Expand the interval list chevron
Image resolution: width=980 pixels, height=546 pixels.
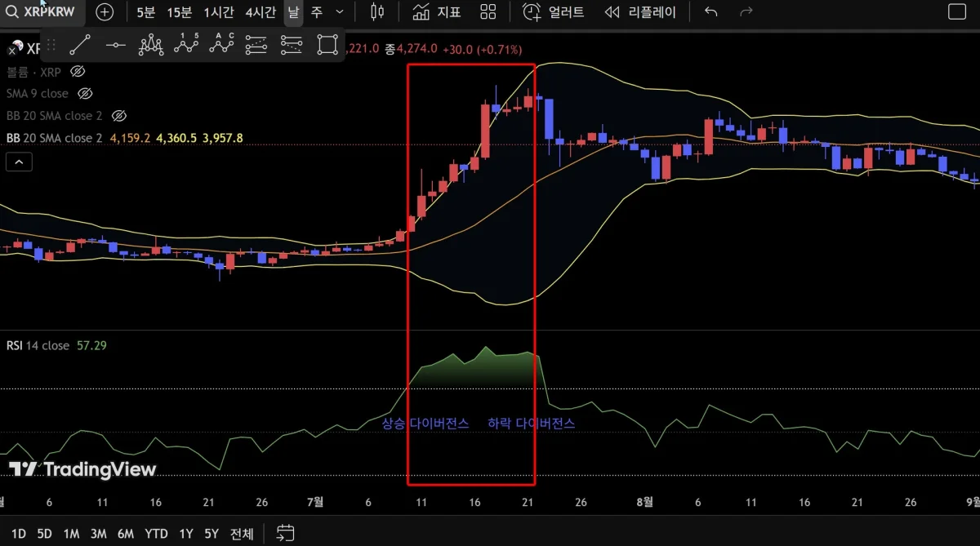click(x=340, y=12)
